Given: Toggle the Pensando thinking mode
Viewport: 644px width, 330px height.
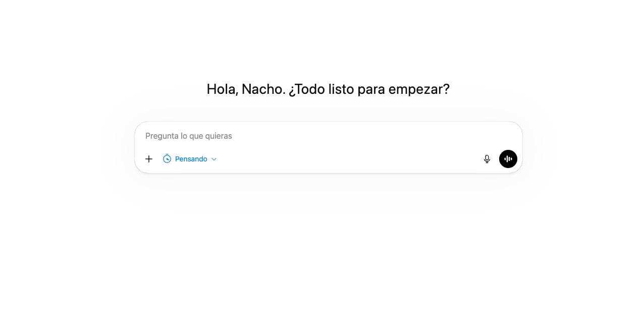Looking at the screenshot, I should [x=190, y=159].
